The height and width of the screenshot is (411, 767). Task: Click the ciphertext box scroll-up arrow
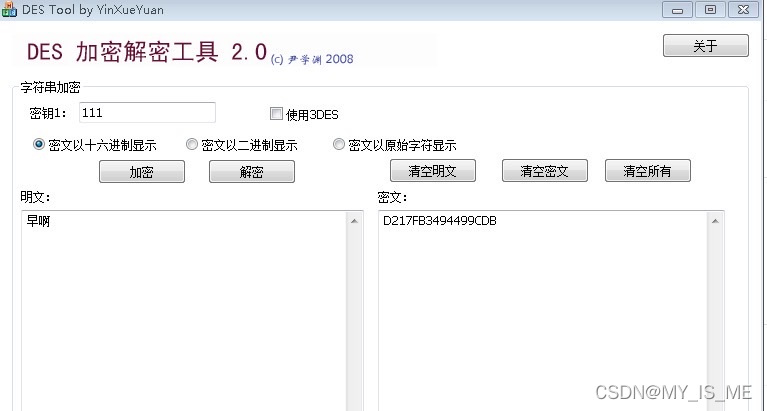[x=715, y=221]
